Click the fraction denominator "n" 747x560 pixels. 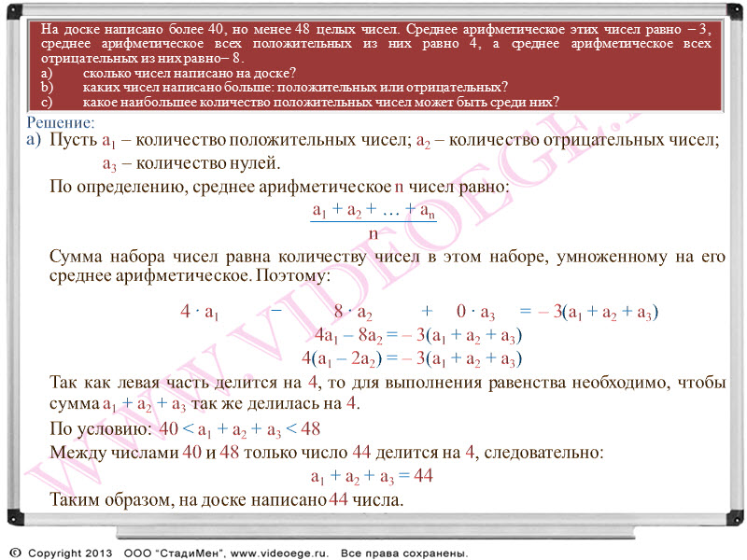click(x=373, y=233)
